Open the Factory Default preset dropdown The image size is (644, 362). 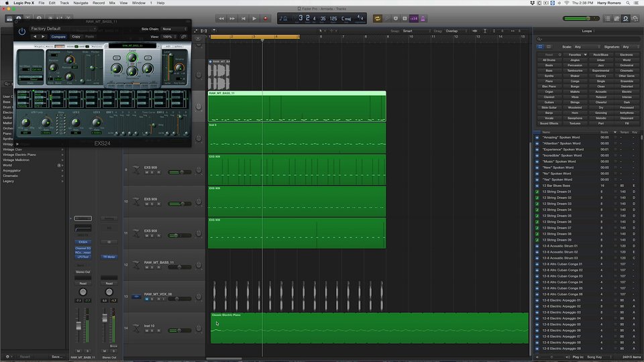[64, 29]
